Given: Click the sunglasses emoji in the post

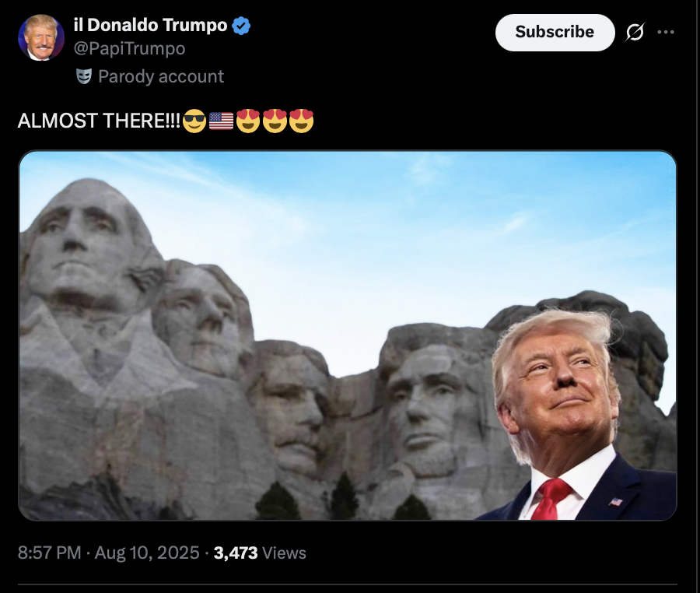Looking at the screenshot, I should [x=194, y=121].
